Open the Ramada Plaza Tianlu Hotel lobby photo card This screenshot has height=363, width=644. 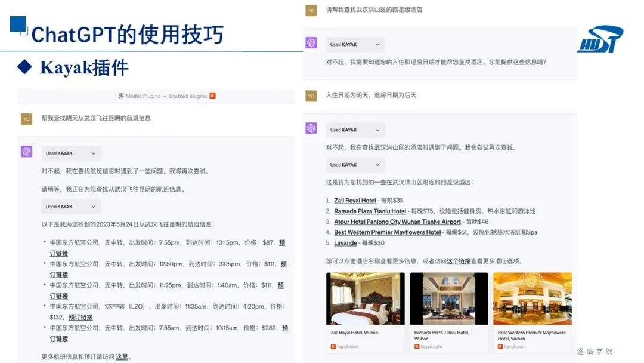tap(449, 312)
